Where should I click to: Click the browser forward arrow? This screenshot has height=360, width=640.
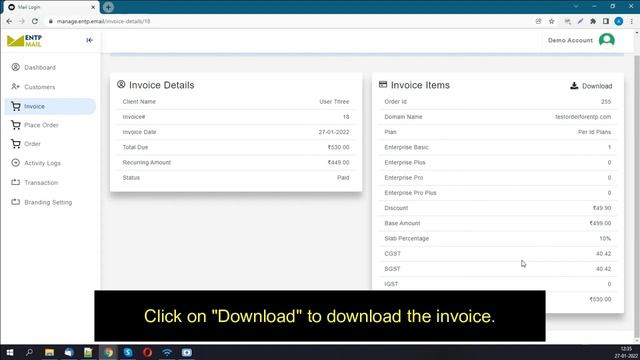(22, 21)
